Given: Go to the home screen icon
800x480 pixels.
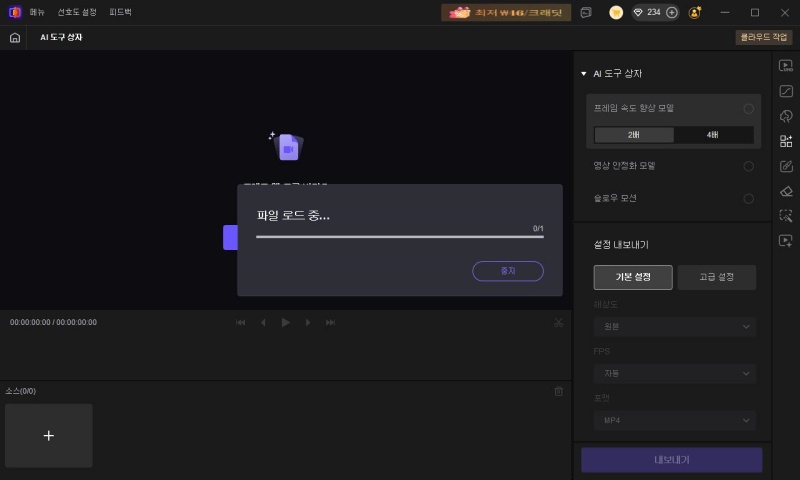Looking at the screenshot, I should pos(15,38).
